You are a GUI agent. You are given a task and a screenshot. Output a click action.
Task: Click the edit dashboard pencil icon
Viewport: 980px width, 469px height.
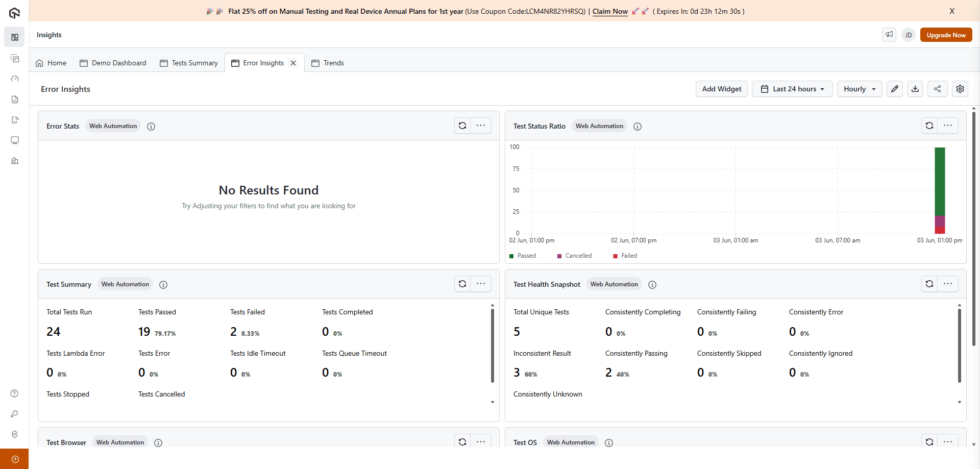point(895,89)
